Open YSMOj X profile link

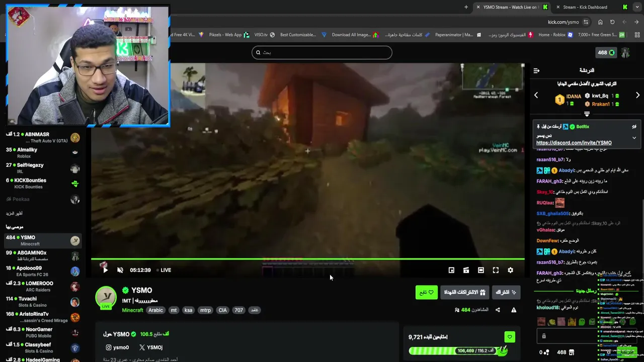click(x=150, y=347)
